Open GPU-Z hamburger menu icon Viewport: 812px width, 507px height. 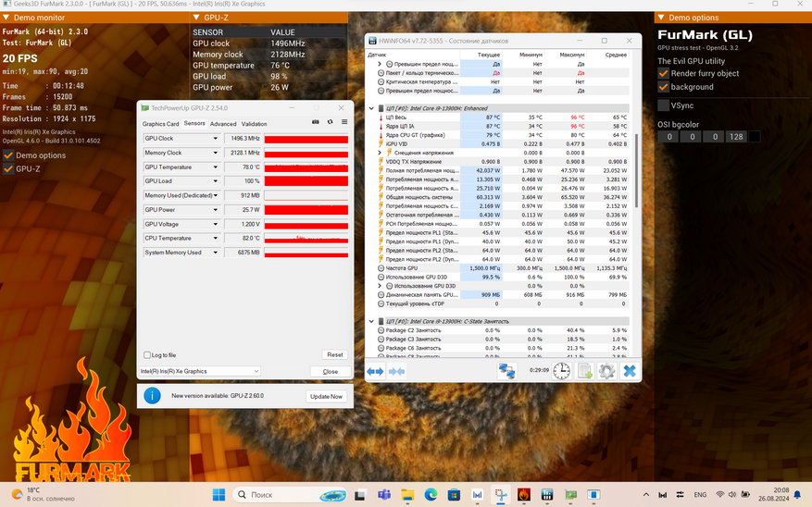pos(344,122)
